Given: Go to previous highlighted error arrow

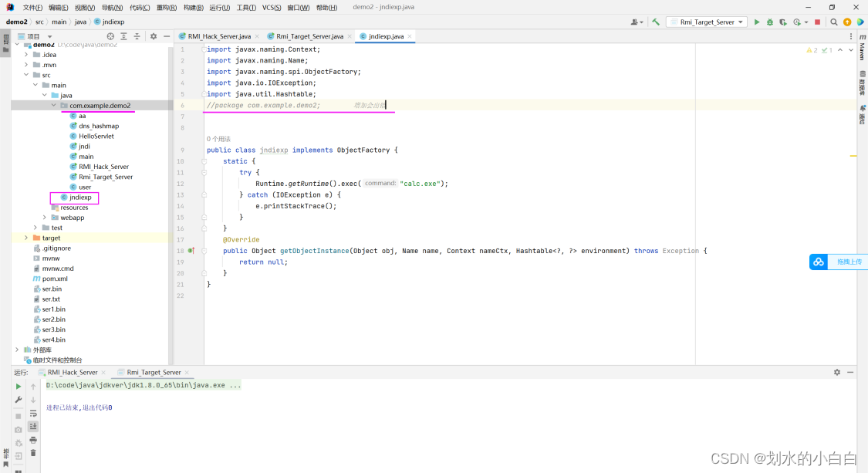Looking at the screenshot, I should pyautogui.click(x=840, y=50).
